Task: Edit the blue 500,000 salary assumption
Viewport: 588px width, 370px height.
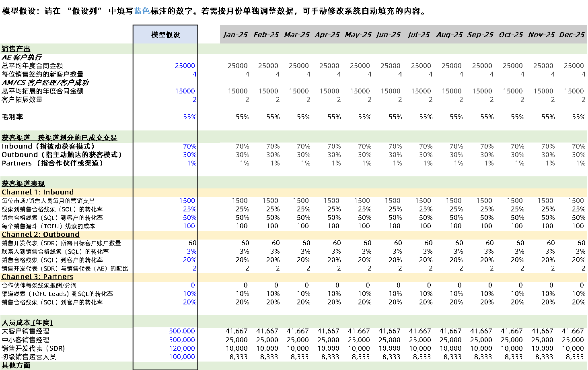Action: pyautogui.click(x=182, y=331)
